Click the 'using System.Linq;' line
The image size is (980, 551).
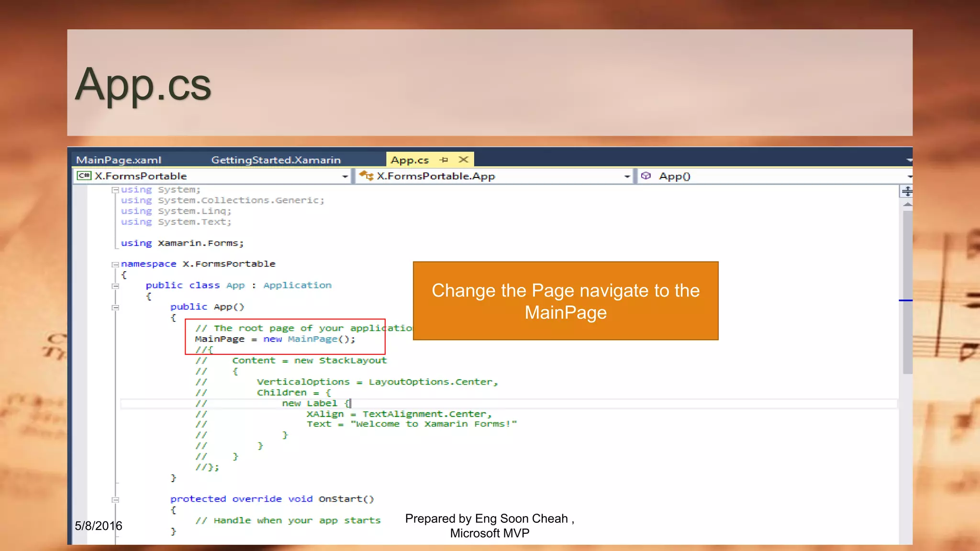[x=176, y=211]
